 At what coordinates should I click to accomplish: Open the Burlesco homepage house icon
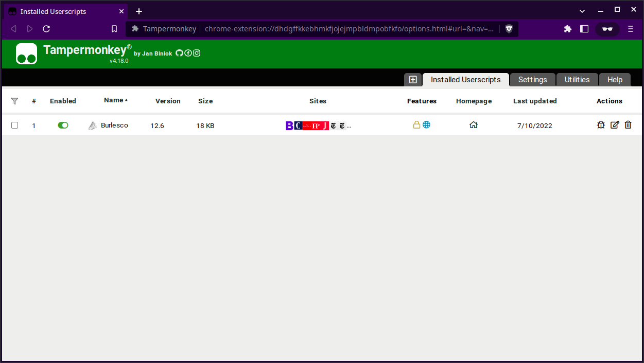pos(474,125)
